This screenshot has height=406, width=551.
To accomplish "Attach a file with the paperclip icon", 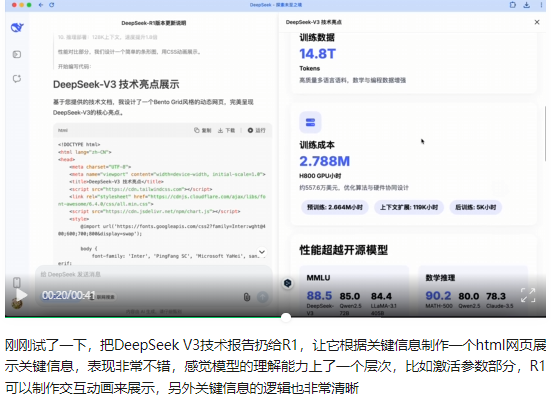I will click(247, 297).
